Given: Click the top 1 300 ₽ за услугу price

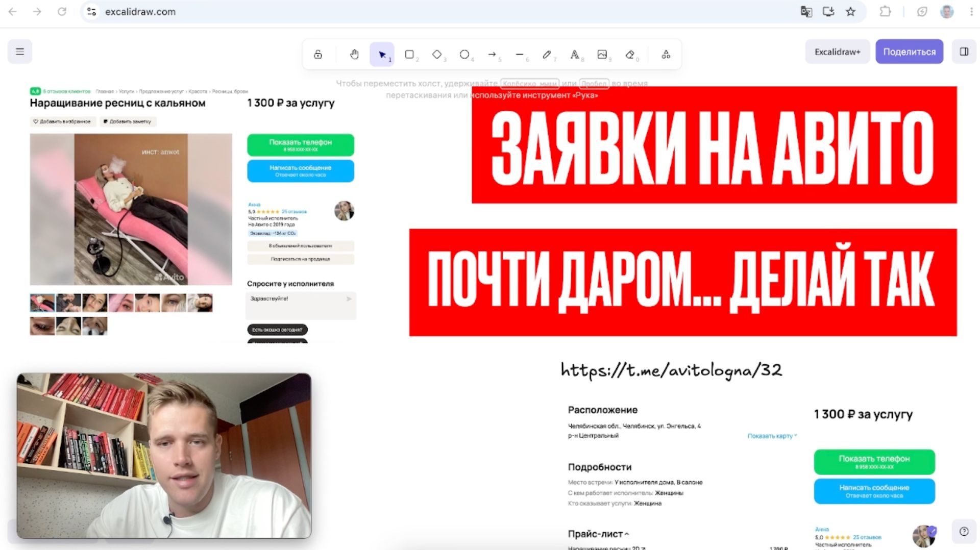Looking at the screenshot, I should (291, 103).
